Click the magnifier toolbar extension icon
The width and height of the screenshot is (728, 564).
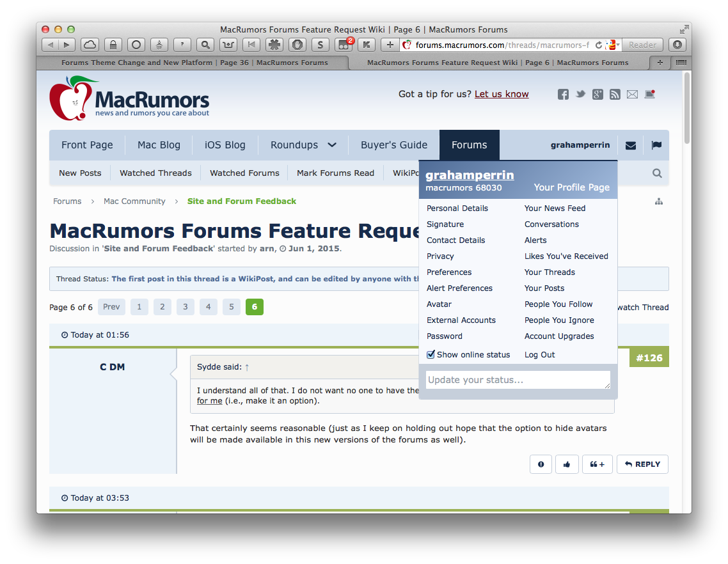click(205, 45)
